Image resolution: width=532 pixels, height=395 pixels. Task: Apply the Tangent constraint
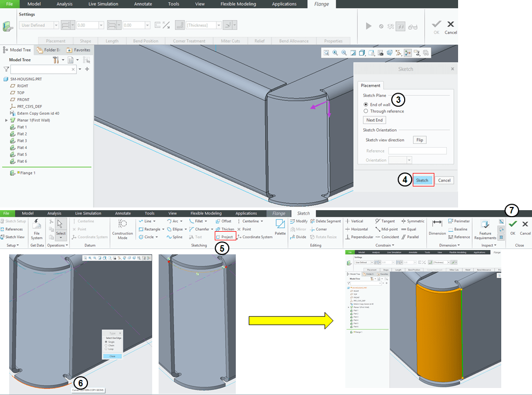click(x=385, y=221)
